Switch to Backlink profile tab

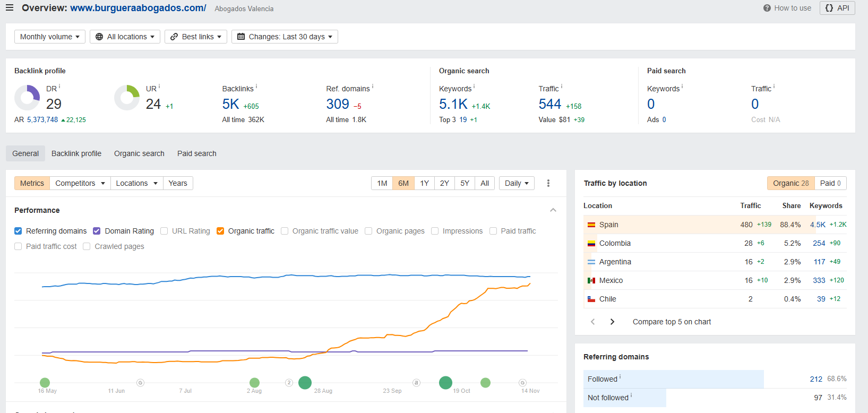(x=76, y=153)
